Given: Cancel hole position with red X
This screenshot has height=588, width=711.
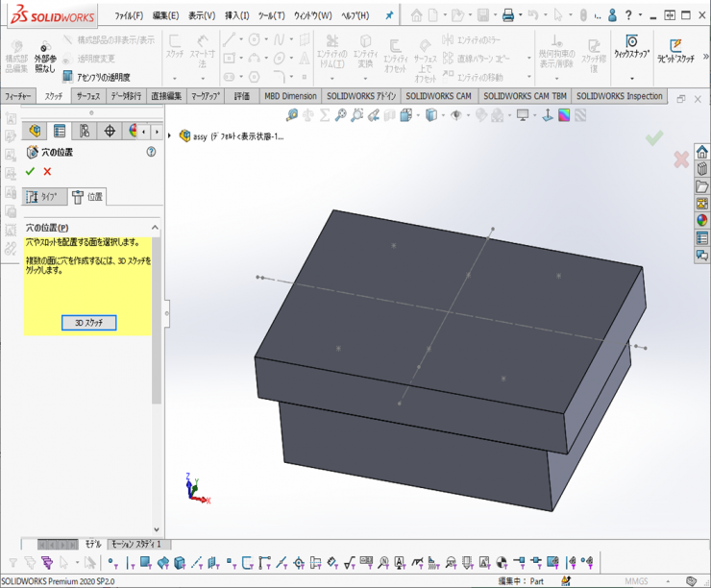Looking at the screenshot, I should pyautogui.click(x=47, y=171).
